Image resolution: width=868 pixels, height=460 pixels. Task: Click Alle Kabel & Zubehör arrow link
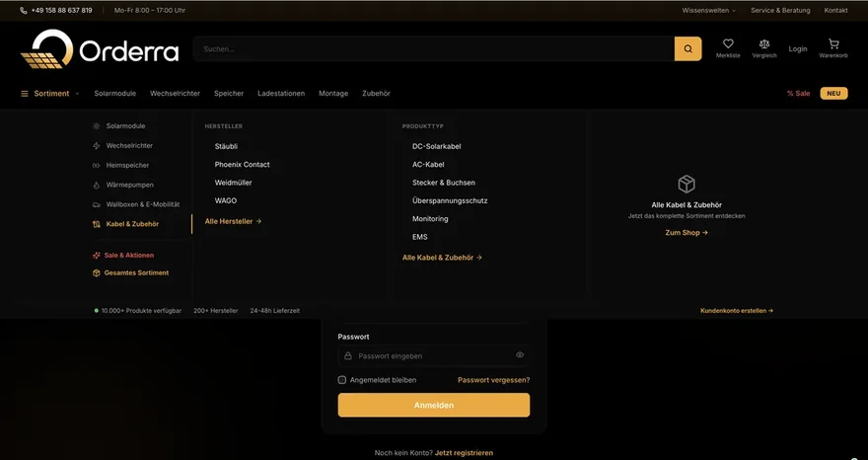click(442, 258)
